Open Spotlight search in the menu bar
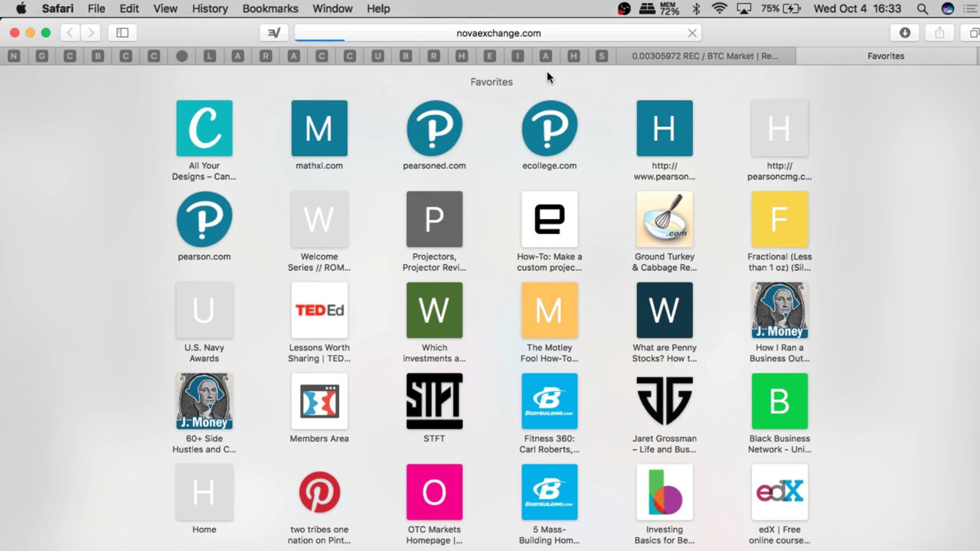Viewport: 980px width, 551px height. pyautogui.click(x=923, y=8)
